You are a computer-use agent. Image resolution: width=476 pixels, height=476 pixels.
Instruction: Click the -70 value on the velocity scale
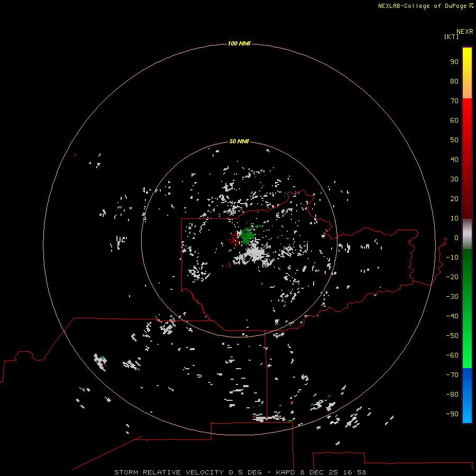(452, 374)
